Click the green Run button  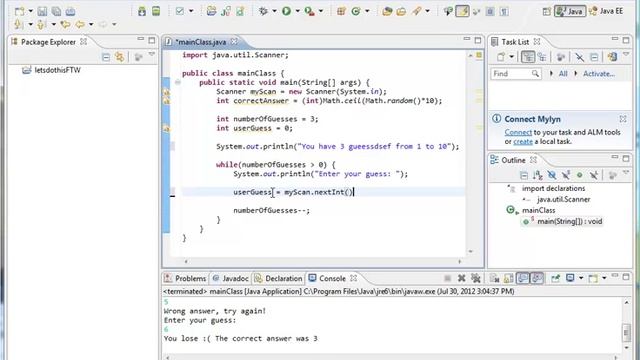[x=287, y=11]
